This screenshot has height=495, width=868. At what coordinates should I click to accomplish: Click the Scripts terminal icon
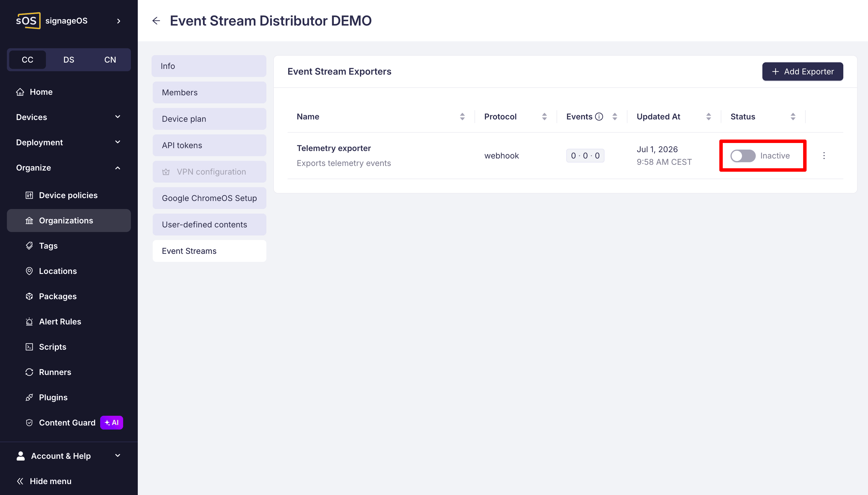click(29, 347)
